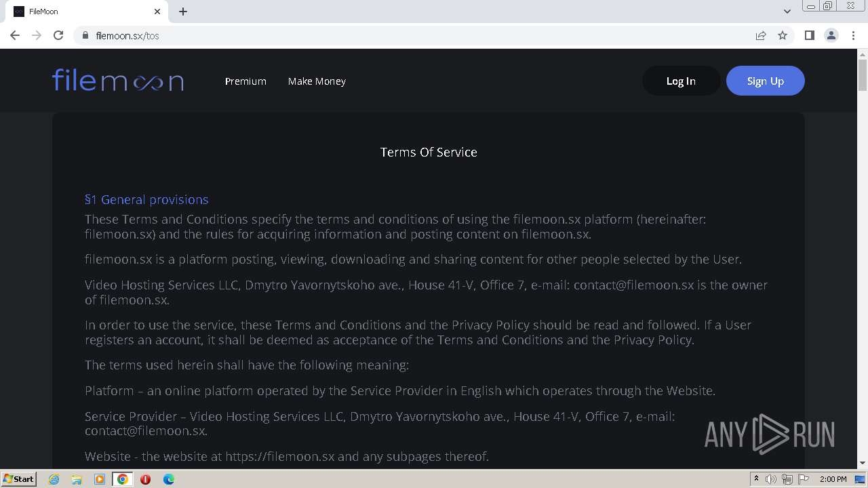Click the 'Platform – an online platform' line
The width and height of the screenshot is (868, 488).
coord(400,390)
